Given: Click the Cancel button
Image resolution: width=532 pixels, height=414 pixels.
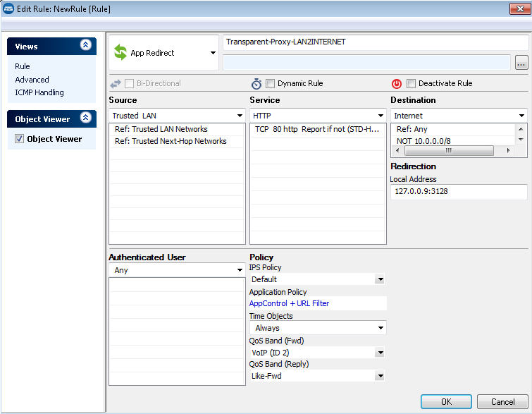Looking at the screenshot, I should [502, 402].
